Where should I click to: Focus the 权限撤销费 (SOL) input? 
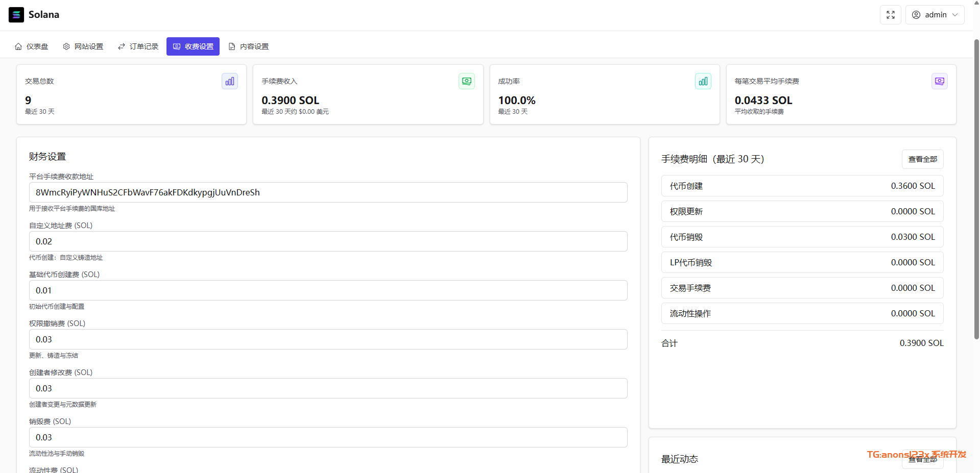click(328, 339)
